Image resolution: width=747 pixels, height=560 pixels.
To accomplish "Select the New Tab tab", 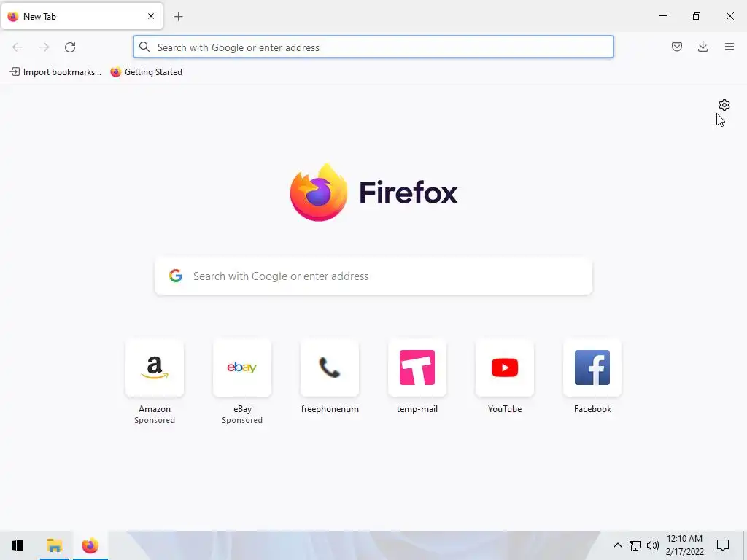I will point(82,16).
